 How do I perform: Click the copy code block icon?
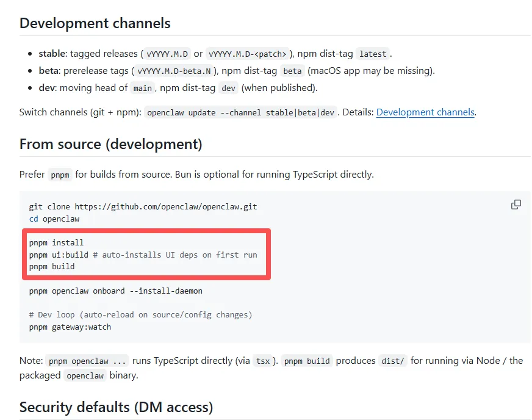click(x=516, y=205)
